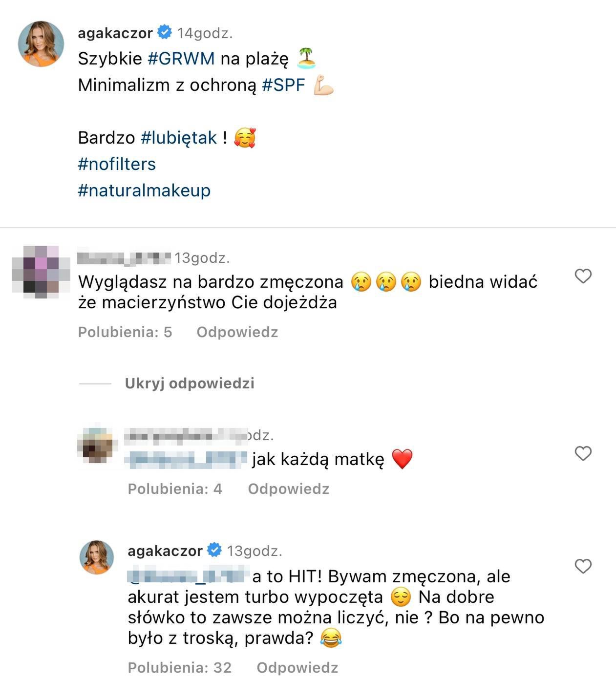Open agakaczor's profile picture beside the caption
616x681 pixels.
(41, 43)
